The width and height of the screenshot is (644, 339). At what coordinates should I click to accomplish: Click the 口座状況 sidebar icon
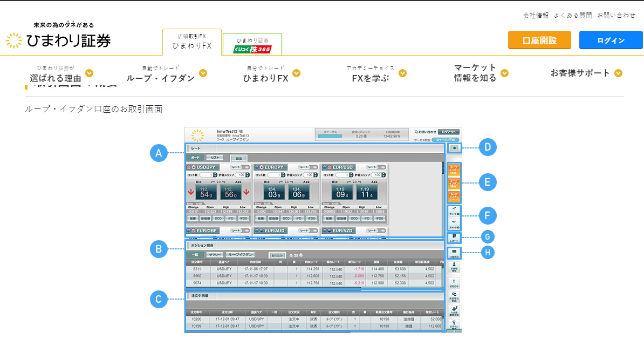454,253
